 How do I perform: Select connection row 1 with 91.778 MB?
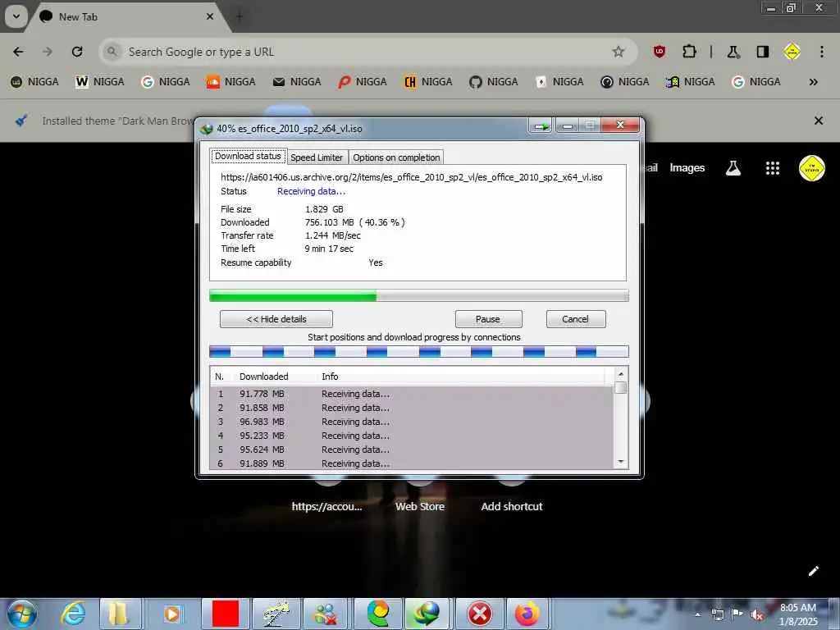tap(412, 394)
